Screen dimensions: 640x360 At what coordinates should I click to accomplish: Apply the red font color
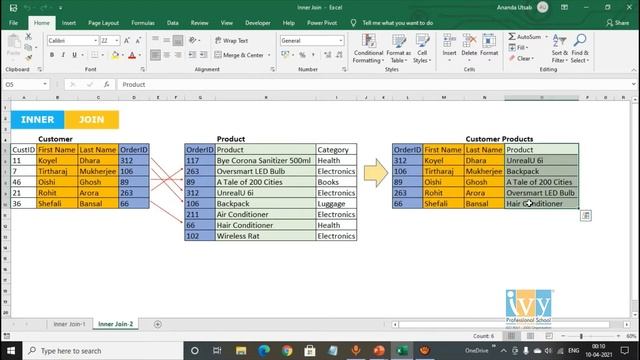[x=132, y=55]
